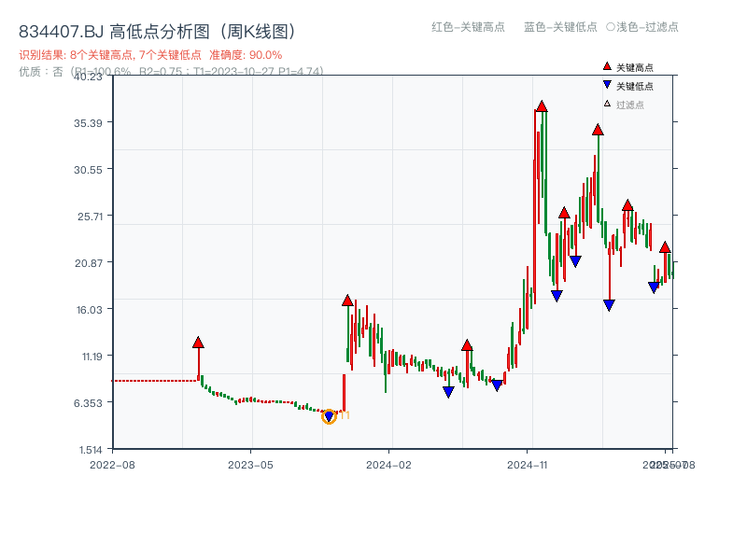Select the red high marker above the 16.03 peak

click(x=347, y=301)
